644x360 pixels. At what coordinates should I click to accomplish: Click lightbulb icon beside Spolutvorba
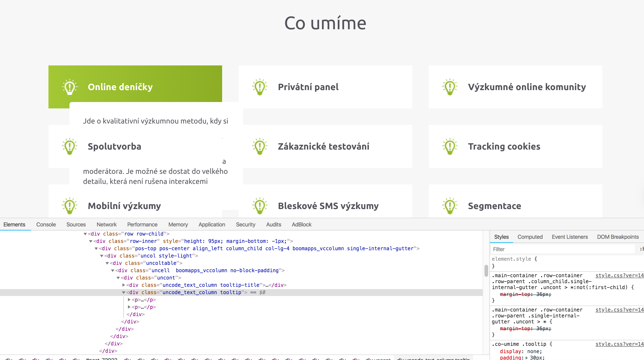click(70, 146)
